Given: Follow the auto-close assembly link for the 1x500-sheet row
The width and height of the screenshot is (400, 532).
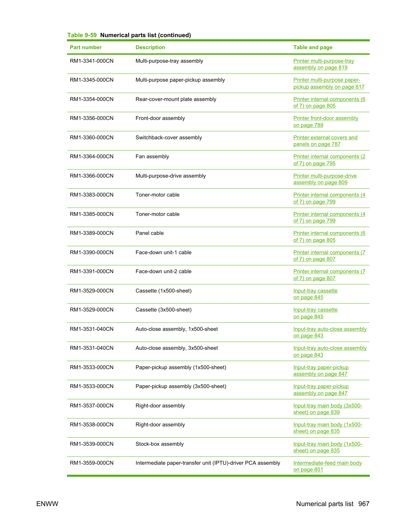Looking at the screenshot, I should (x=330, y=332).
